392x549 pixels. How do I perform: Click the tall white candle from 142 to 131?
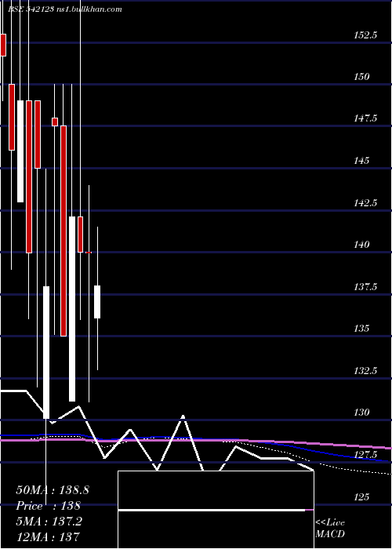[x=72, y=309]
